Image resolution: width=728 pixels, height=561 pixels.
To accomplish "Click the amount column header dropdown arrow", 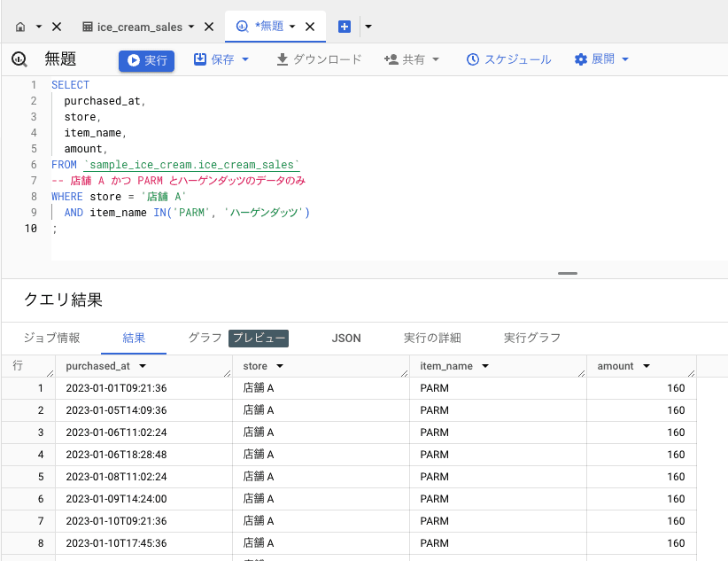I will (x=647, y=366).
